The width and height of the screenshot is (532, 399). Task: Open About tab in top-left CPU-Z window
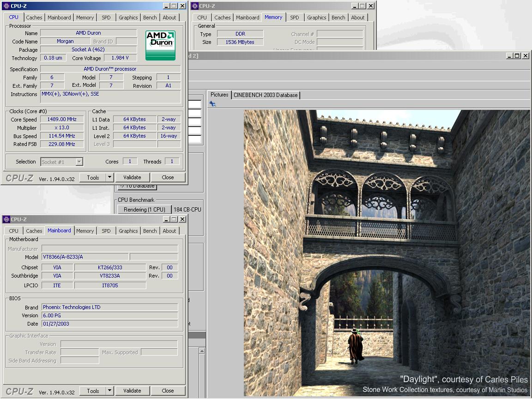click(x=169, y=18)
